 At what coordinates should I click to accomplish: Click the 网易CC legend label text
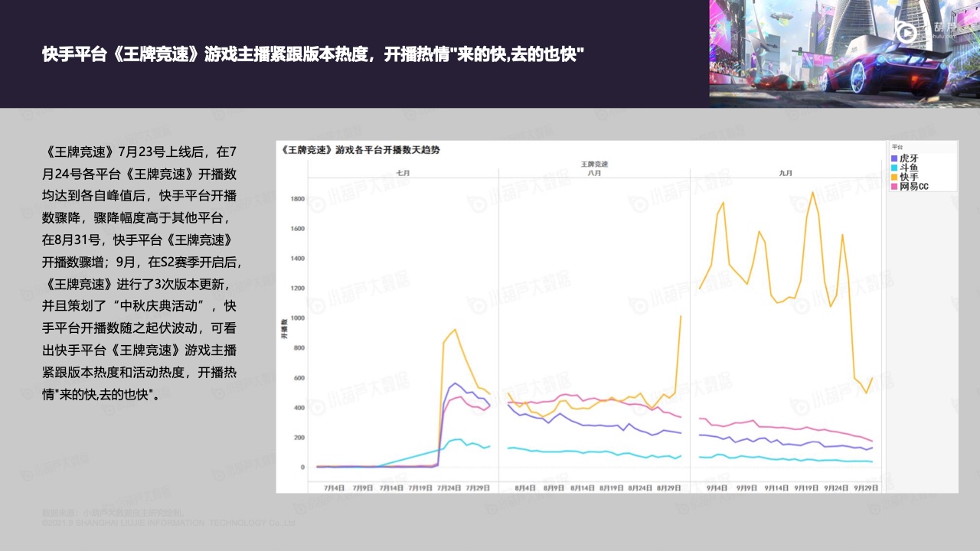point(914,187)
